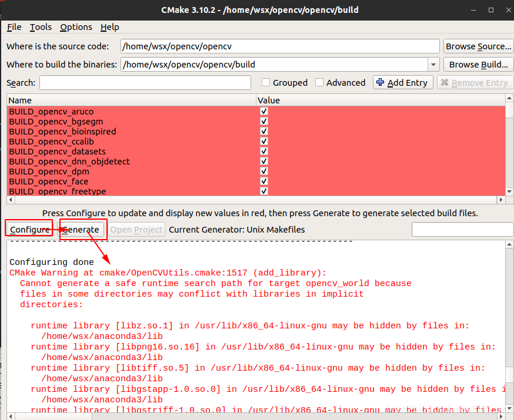
Task: Click the Name column header
Action: click(x=131, y=100)
